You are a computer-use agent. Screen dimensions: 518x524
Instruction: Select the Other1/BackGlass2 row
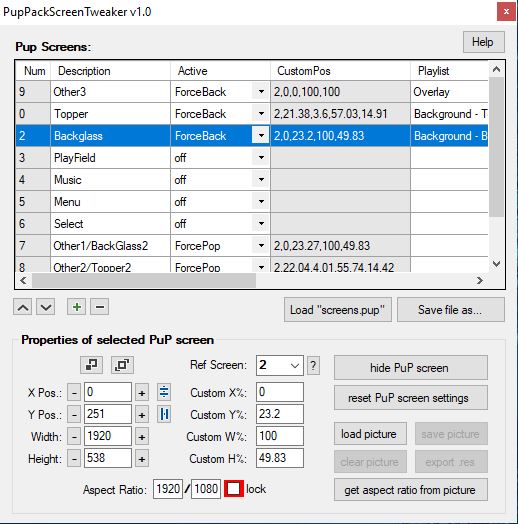point(252,246)
